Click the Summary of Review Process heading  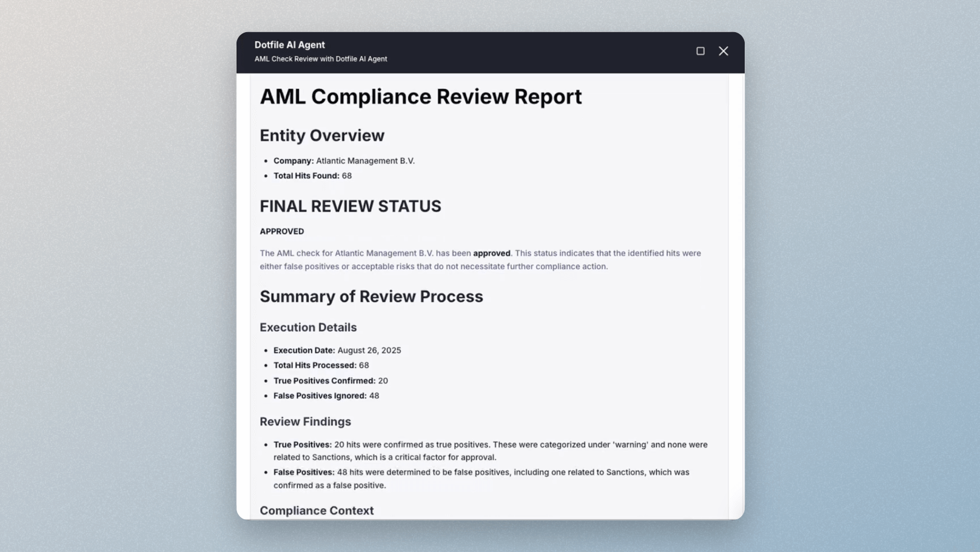[371, 296]
